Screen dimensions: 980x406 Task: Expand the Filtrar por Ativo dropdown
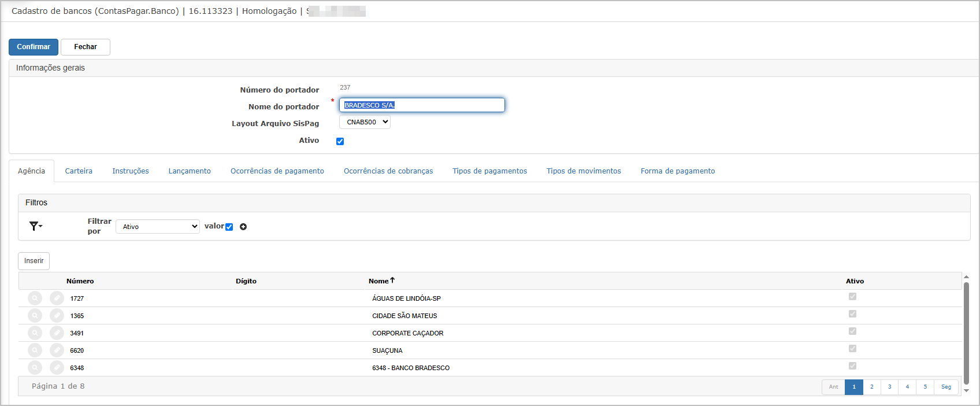pos(158,227)
